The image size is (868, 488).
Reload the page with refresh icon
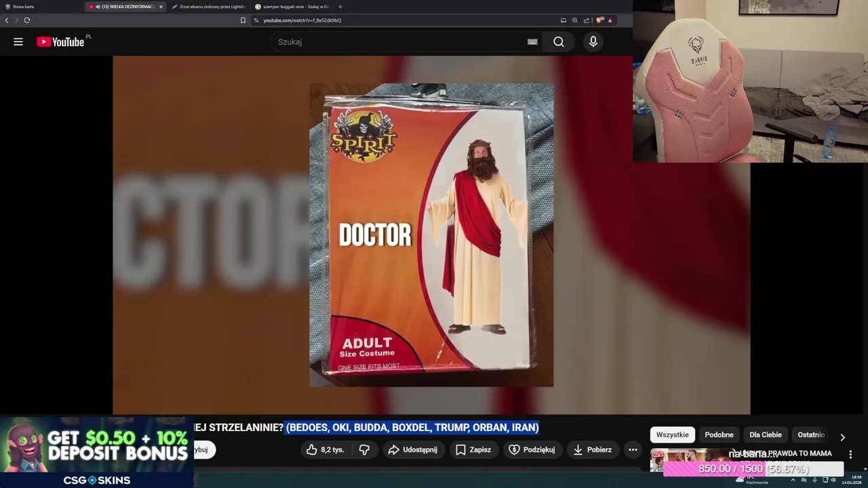click(27, 20)
